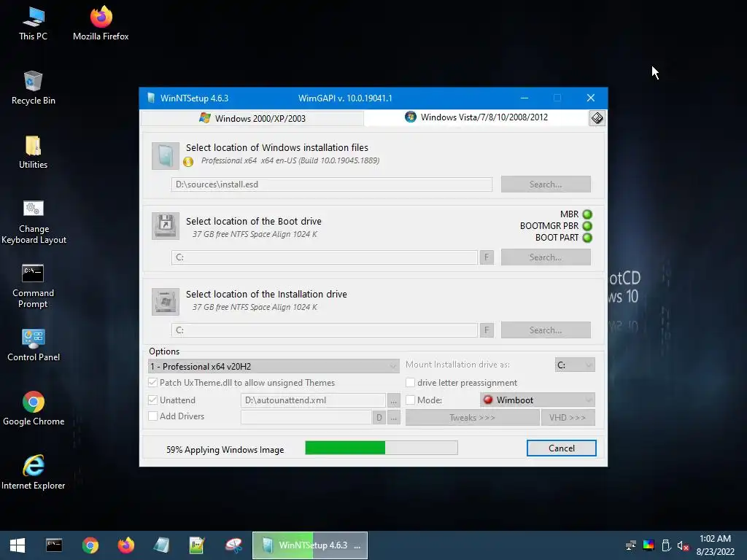Toggle Patch UxTheme.dll checkbox
Image resolution: width=747 pixels, height=560 pixels.
pyautogui.click(x=153, y=382)
